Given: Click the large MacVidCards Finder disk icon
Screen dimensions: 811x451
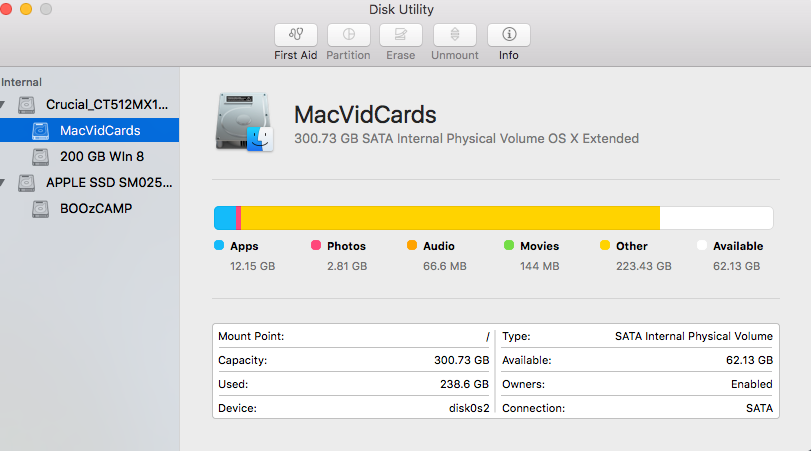Looking at the screenshot, I should coord(244,122).
